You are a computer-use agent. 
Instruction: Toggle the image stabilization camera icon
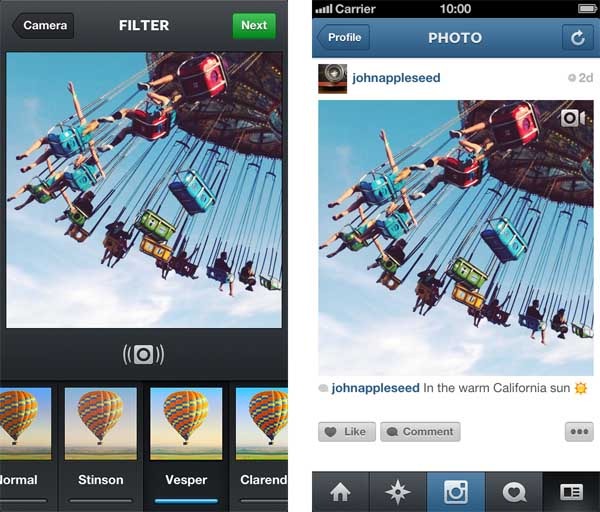pyautogui.click(x=143, y=354)
